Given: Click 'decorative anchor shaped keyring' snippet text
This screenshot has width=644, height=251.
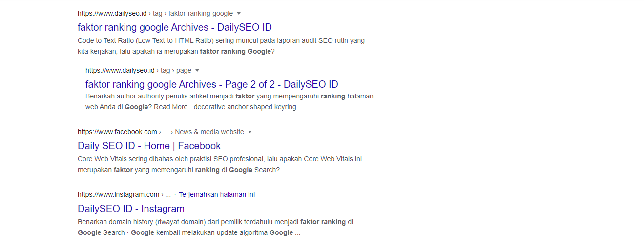Looking at the screenshot, I should (x=245, y=107).
